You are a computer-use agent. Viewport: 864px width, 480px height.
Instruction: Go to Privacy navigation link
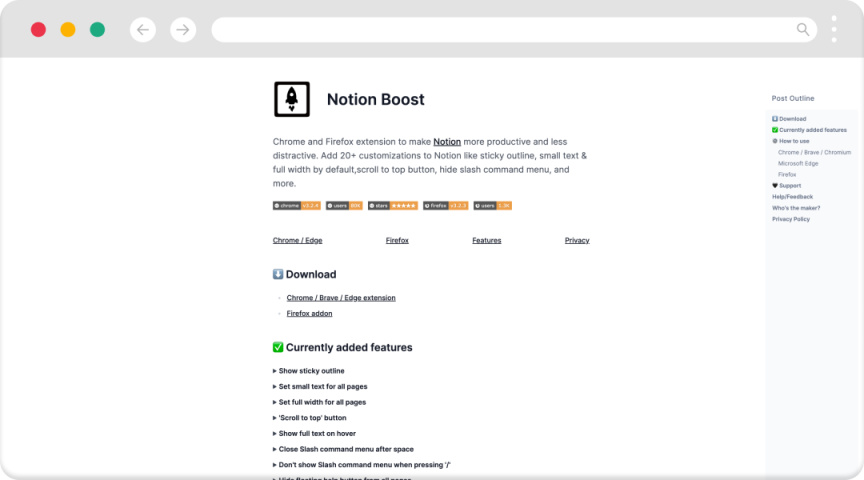click(577, 240)
